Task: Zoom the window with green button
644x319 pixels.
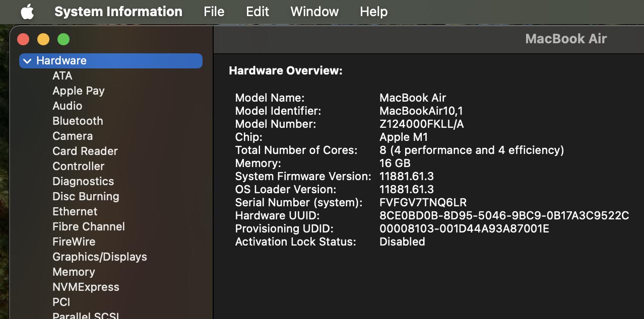Action: coord(63,39)
